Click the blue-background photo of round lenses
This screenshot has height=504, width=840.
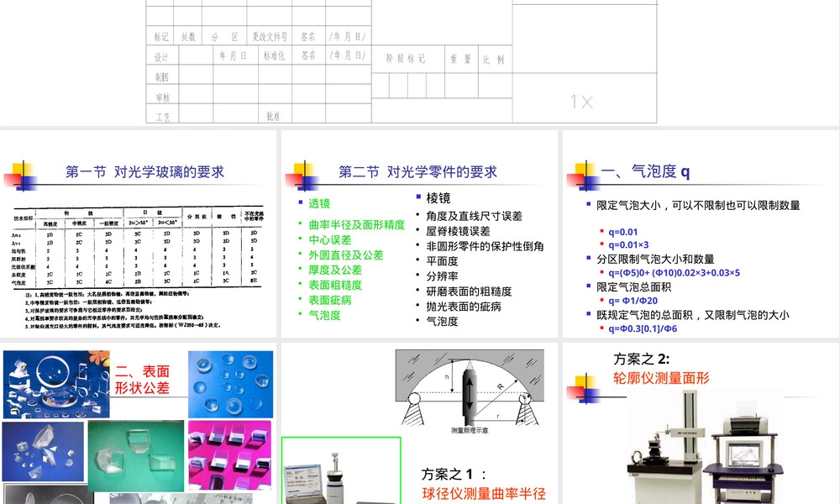pyautogui.click(x=230, y=384)
